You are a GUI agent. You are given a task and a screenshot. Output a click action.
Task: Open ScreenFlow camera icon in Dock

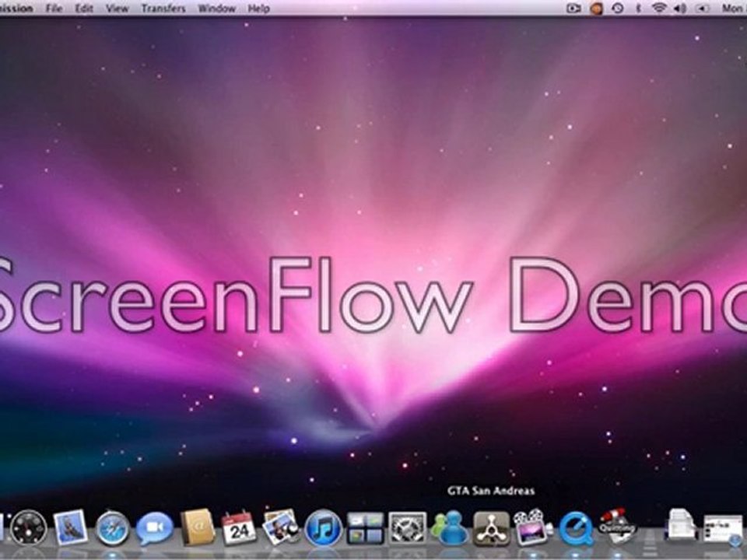tap(532, 527)
